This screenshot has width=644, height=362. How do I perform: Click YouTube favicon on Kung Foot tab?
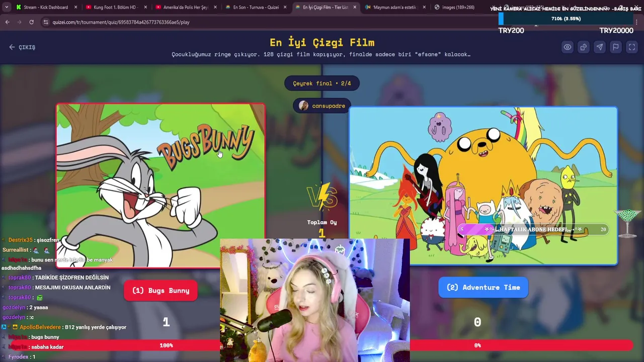89,7
